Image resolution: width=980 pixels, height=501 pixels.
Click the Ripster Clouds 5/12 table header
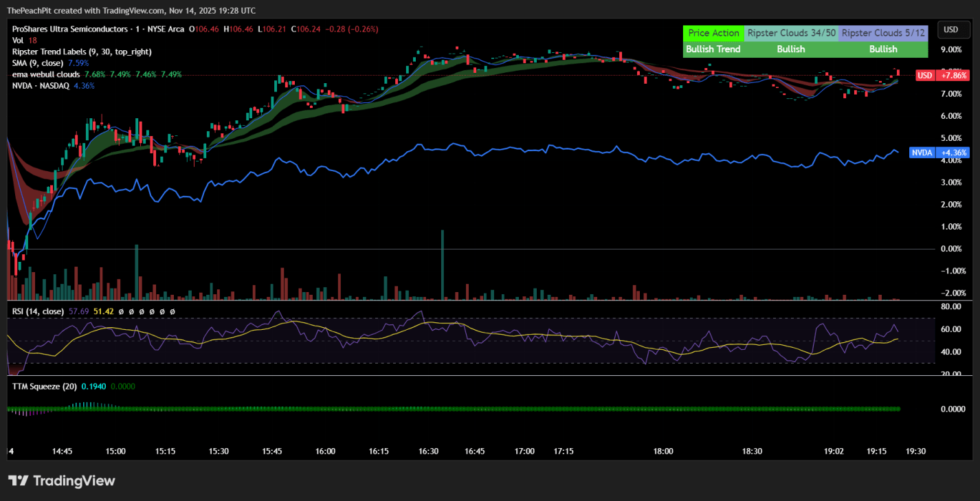(x=883, y=33)
